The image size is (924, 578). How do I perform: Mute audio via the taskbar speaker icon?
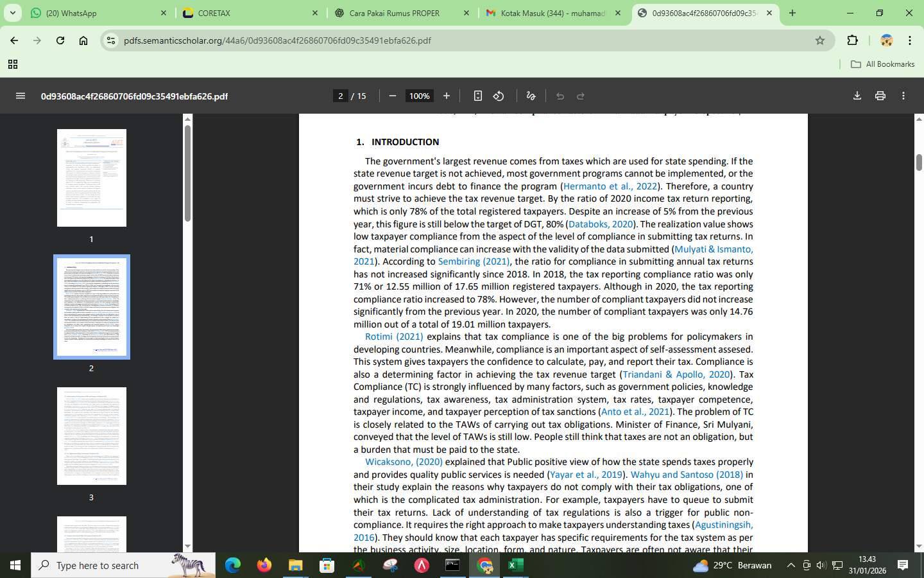pyautogui.click(x=821, y=566)
